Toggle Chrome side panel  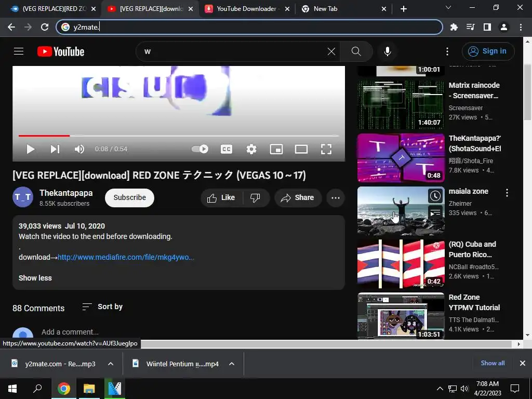click(x=487, y=27)
